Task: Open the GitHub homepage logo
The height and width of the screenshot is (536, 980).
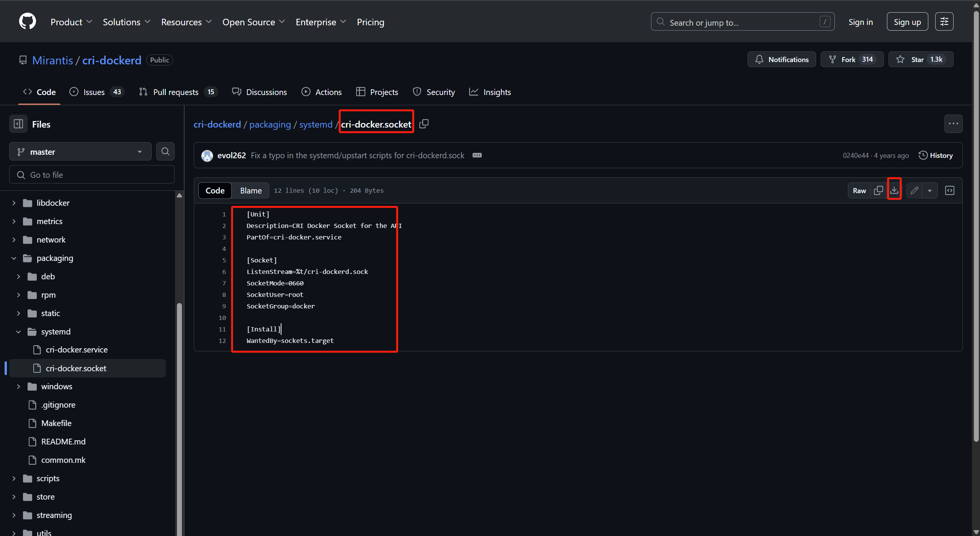Action: point(28,21)
